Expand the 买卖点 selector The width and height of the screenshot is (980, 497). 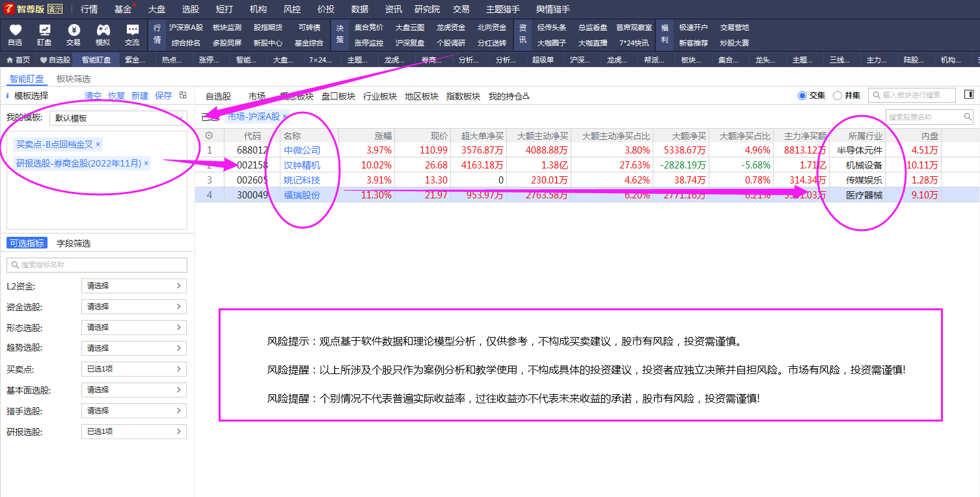click(134, 369)
